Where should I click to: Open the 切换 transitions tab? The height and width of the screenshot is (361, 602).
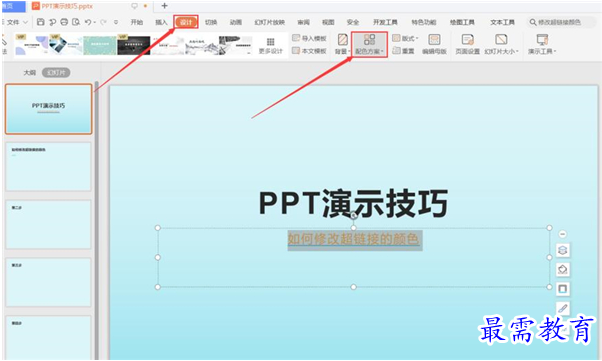(x=211, y=22)
